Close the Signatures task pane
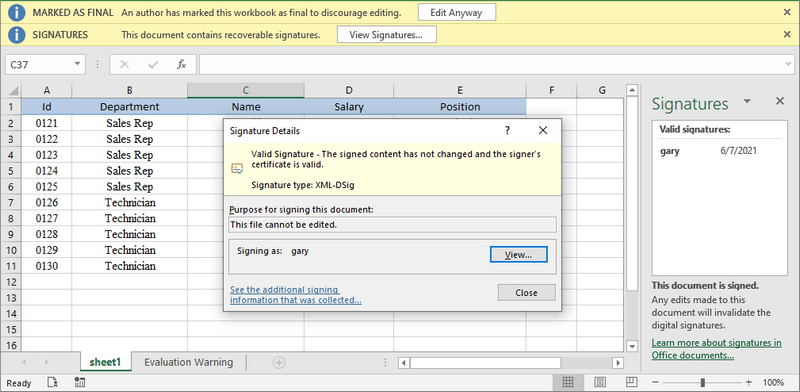800x392 pixels. (x=780, y=101)
